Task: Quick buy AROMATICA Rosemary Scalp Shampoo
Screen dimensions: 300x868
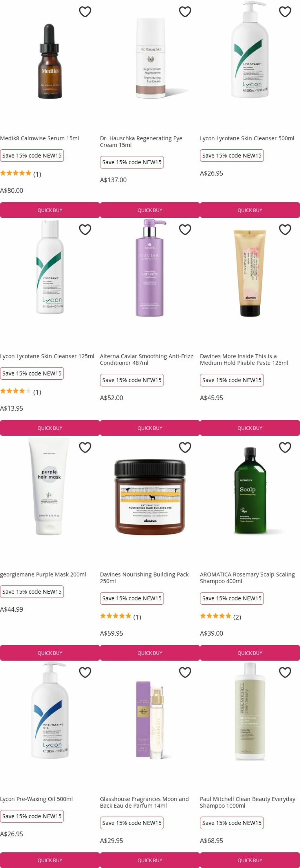Action: click(250, 653)
